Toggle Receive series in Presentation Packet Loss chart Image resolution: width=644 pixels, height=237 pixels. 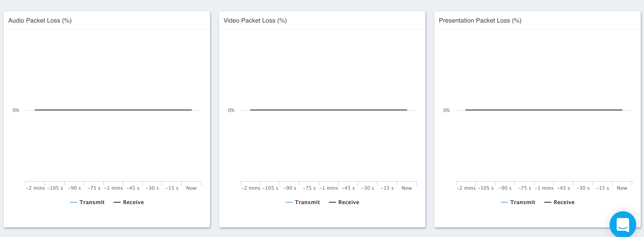click(x=560, y=202)
